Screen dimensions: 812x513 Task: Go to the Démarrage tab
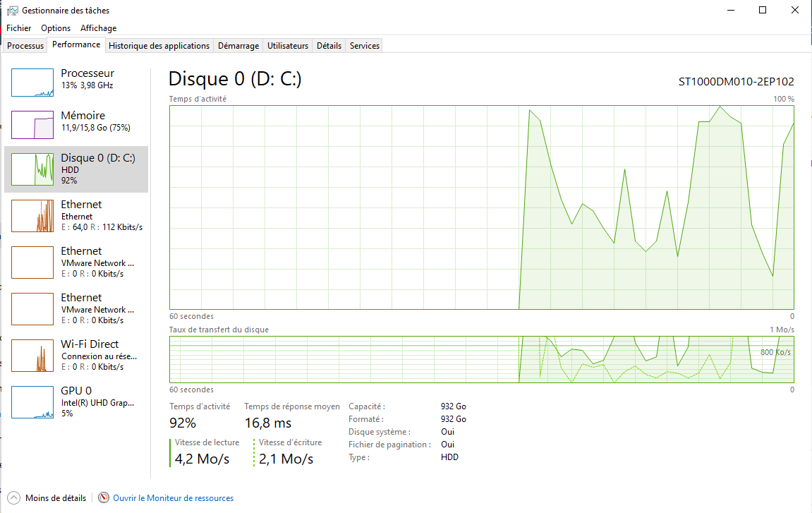tap(238, 46)
